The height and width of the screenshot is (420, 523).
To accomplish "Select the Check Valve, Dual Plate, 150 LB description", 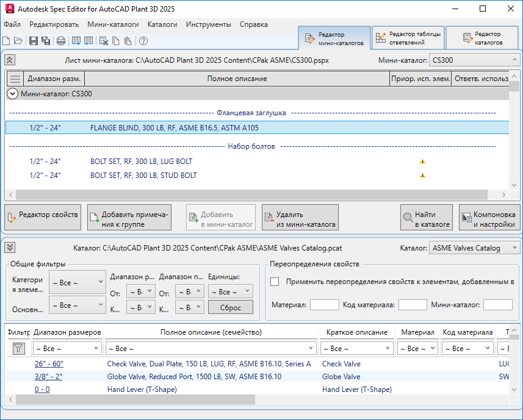I will pyautogui.click(x=209, y=364).
